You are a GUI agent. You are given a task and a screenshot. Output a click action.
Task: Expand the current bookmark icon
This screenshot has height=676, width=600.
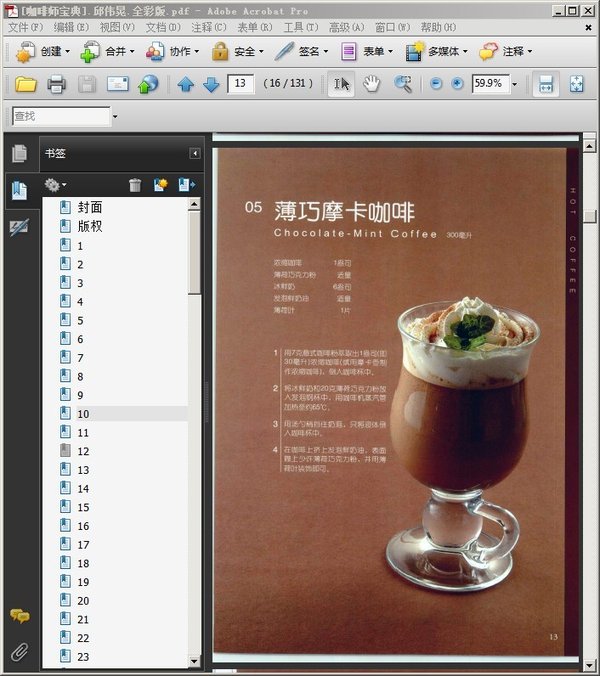[187, 185]
